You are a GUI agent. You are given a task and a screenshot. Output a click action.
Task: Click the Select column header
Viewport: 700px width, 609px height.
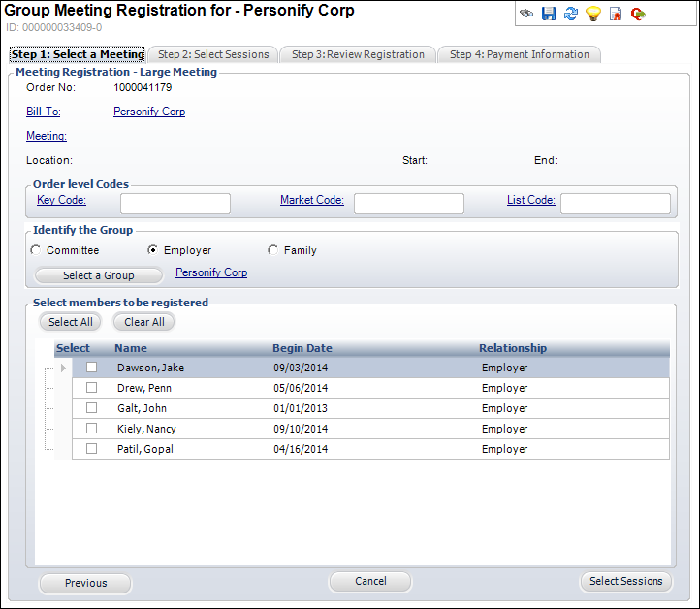74,348
